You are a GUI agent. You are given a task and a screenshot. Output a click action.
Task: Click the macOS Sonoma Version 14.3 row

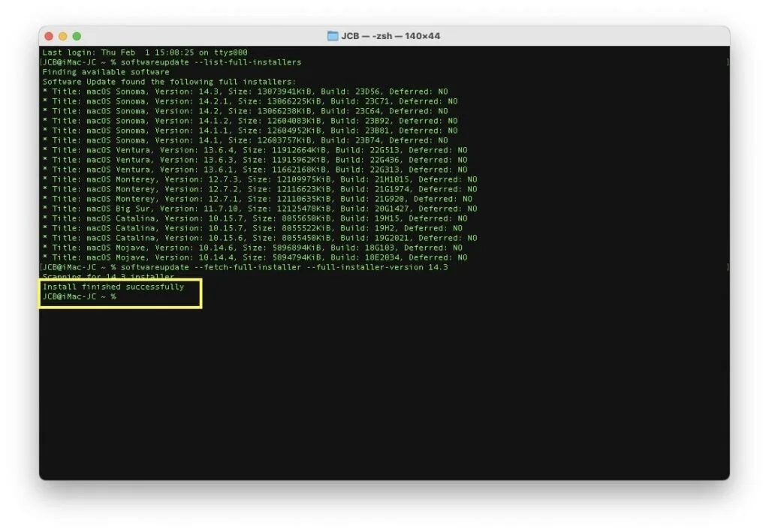pos(246,92)
